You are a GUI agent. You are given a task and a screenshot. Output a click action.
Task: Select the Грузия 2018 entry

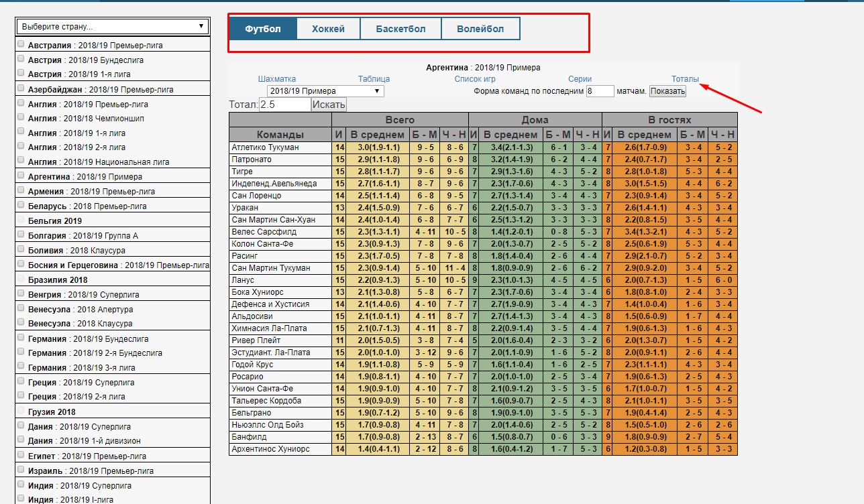click(52, 412)
